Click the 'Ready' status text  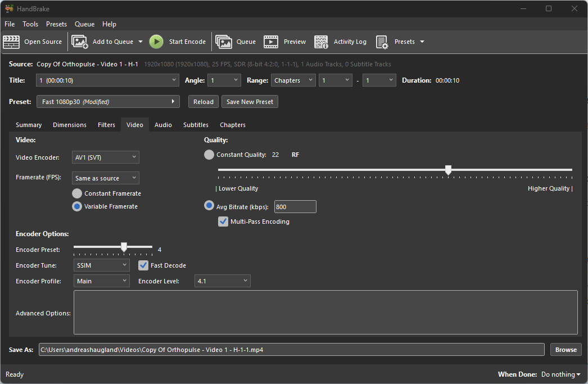tap(15, 374)
